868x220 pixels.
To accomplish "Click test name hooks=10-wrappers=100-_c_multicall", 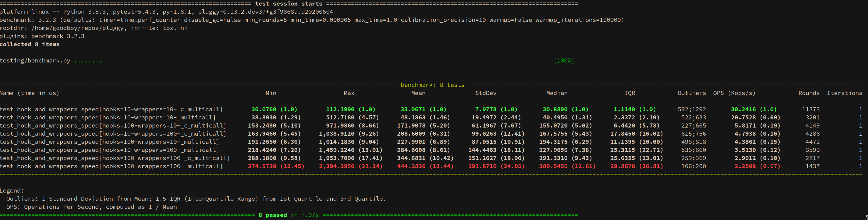I will [113, 134].
